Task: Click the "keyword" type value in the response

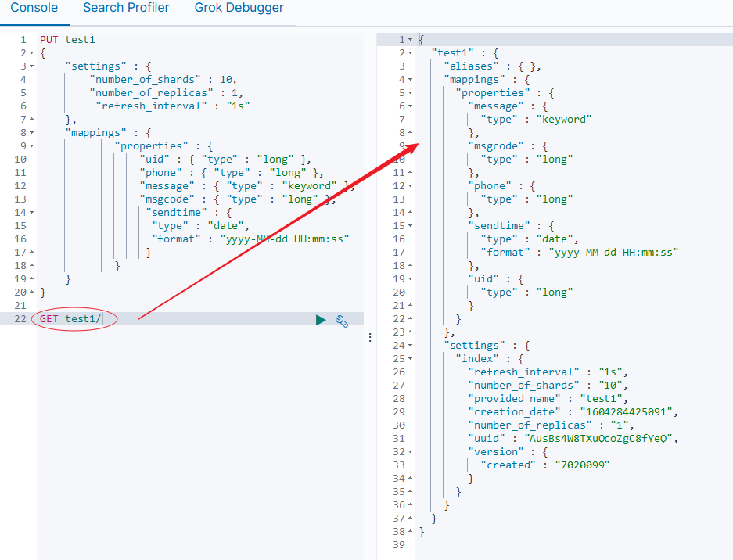Action: tap(564, 120)
